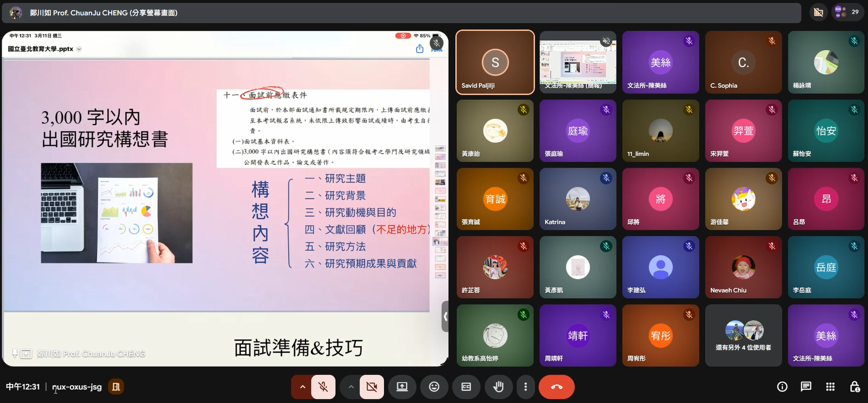The height and width of the screenshot is (403, 868).
Task: Select 邱將 participant tile
Action: [661, 199]
